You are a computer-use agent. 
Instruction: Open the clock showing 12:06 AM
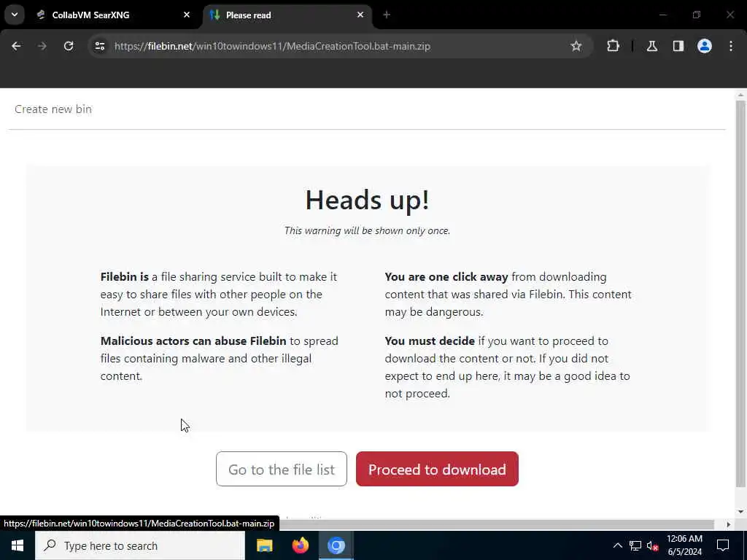684,545
